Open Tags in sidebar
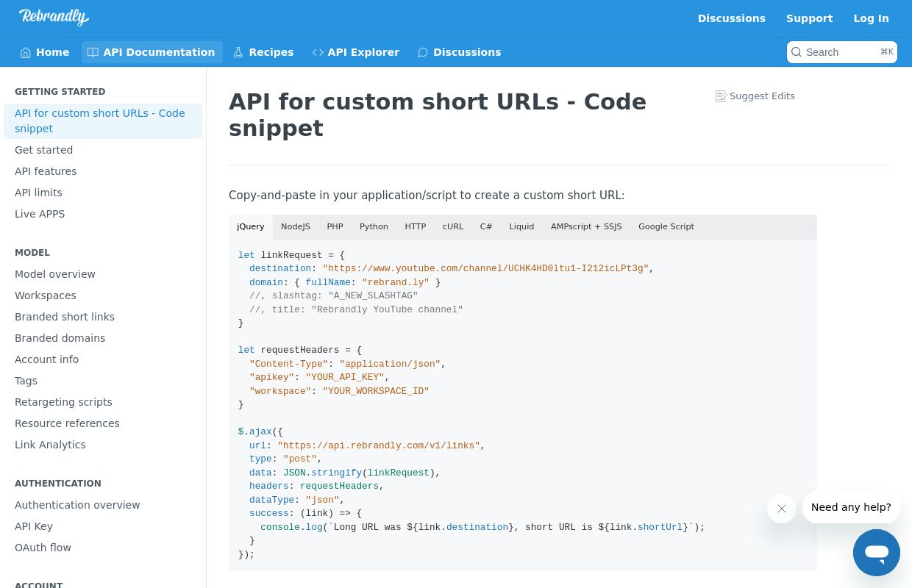 (x=103, y=381)
